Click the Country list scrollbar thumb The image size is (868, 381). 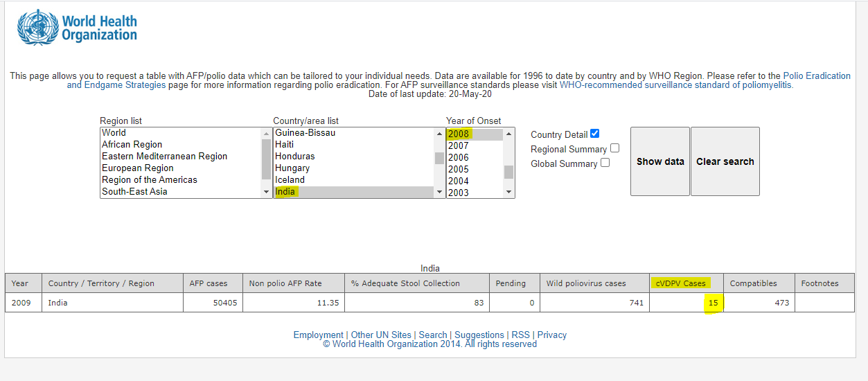tap(439, 158)
